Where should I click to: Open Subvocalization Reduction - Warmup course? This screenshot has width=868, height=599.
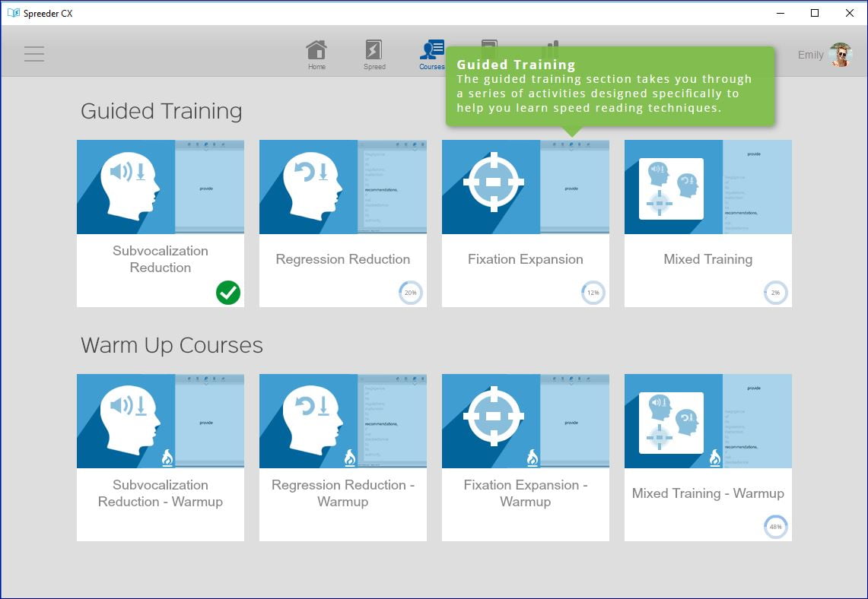pos(160,493)
